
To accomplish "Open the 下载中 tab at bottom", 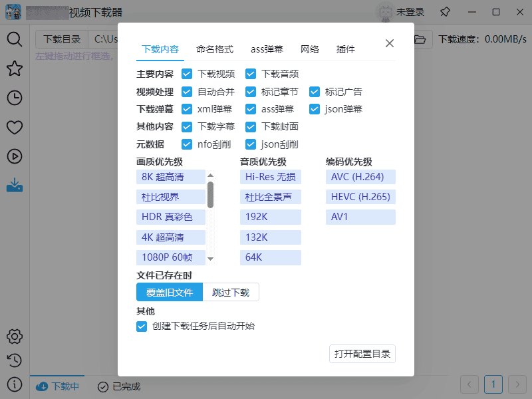I will pos(57,386).
